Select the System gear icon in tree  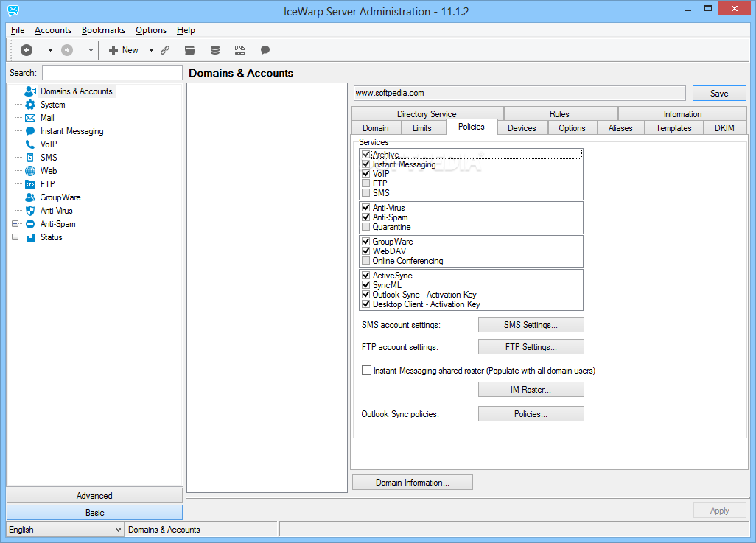[30, 105]
